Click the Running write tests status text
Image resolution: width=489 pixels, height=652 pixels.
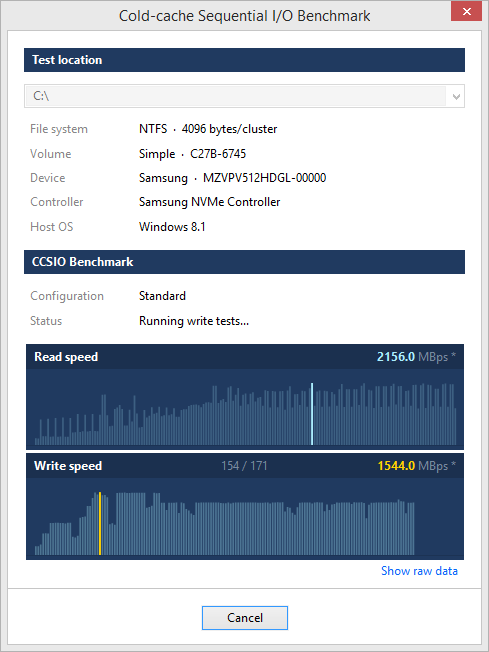point(194,321)
